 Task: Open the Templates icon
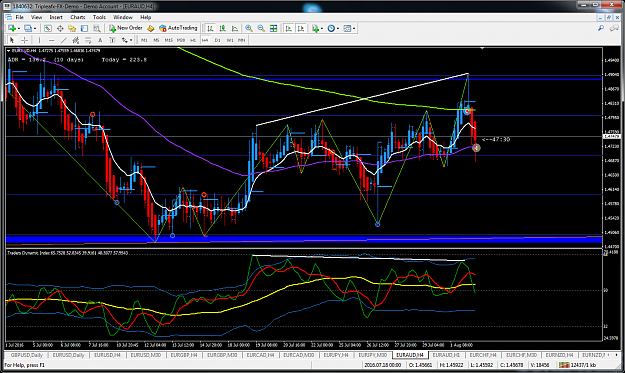click(347, 28)
